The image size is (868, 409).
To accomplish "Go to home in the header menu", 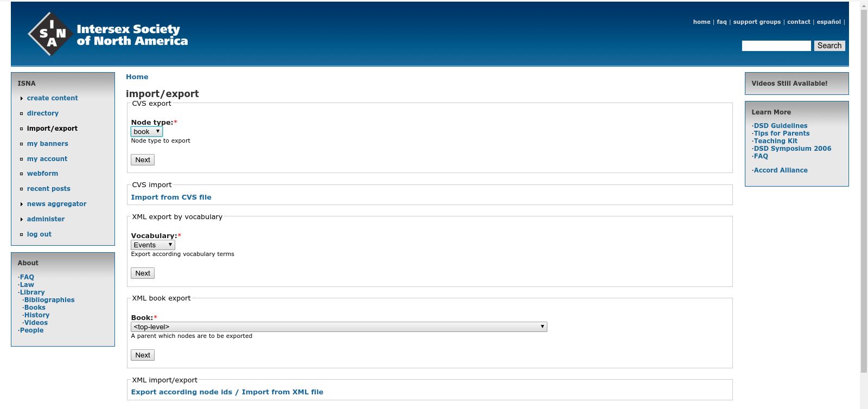I will 701,22.
